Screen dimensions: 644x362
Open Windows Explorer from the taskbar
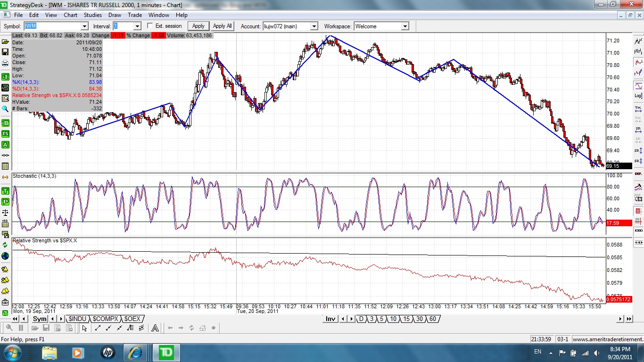pyautogui.click(x=49, y=352)
